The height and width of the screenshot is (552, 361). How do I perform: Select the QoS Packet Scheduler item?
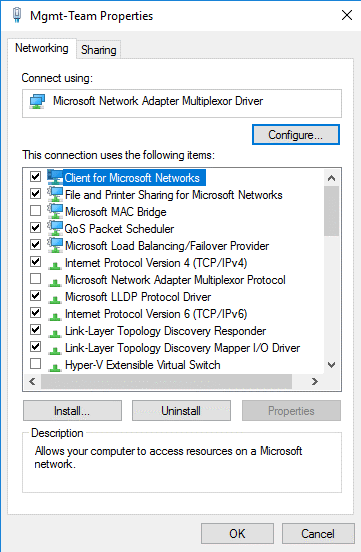pos(119,229)
